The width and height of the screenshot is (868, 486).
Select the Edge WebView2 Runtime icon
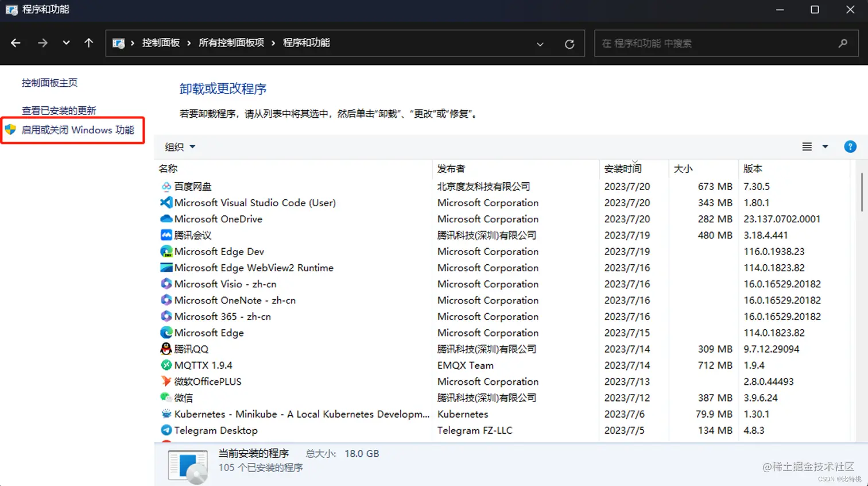click(166, 268)
